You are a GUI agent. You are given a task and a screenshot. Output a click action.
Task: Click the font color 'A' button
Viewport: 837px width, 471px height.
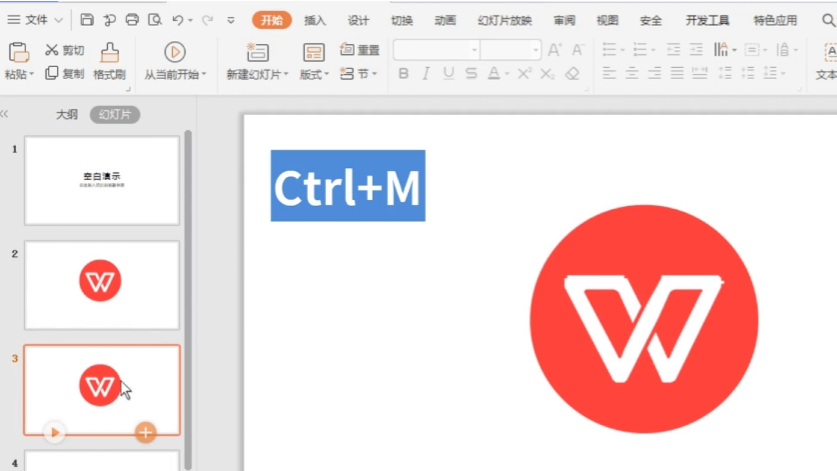[493, 74]
